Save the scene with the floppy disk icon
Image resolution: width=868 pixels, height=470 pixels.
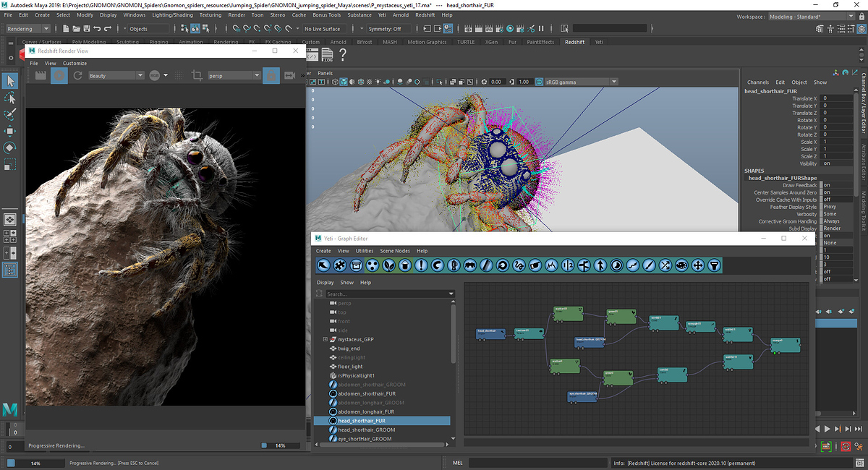tap(86, 29)
